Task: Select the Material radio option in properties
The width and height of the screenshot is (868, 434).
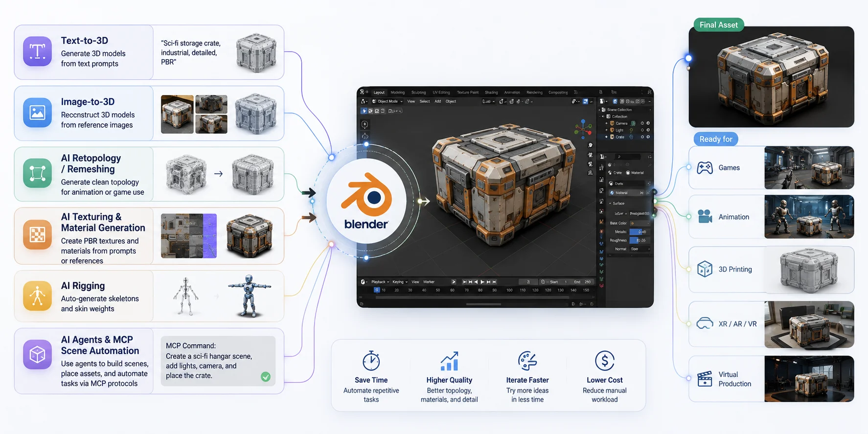Action: pyautogui.click(x=635, y=173)
